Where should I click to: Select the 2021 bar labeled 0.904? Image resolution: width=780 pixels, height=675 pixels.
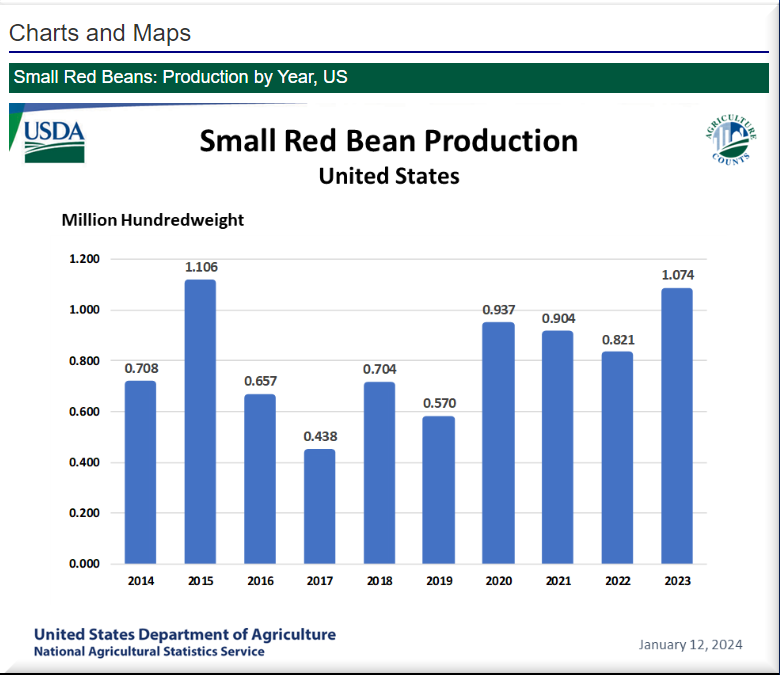(x=557, y=446)
